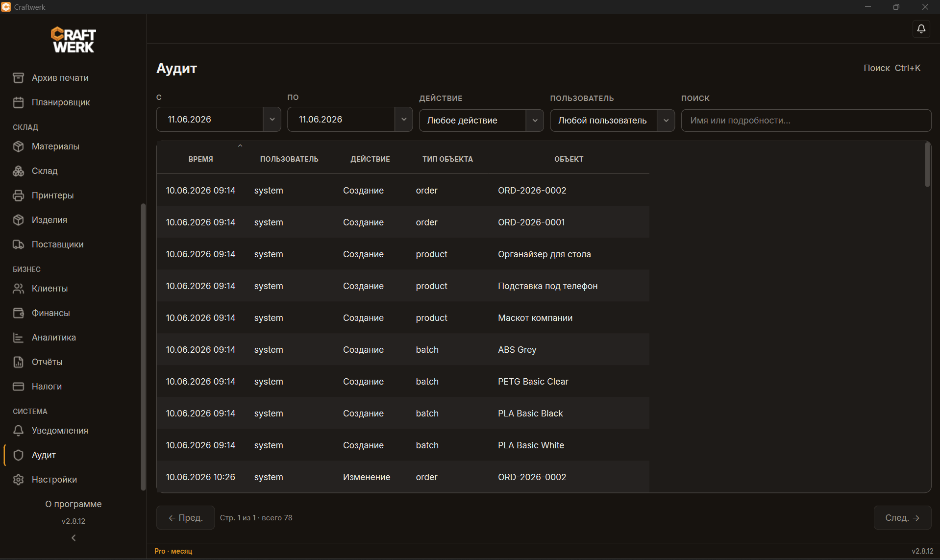Open the 'С' start date dropdown arrow
The height and width of the screenshot is (560, 940).
(272, 120)
